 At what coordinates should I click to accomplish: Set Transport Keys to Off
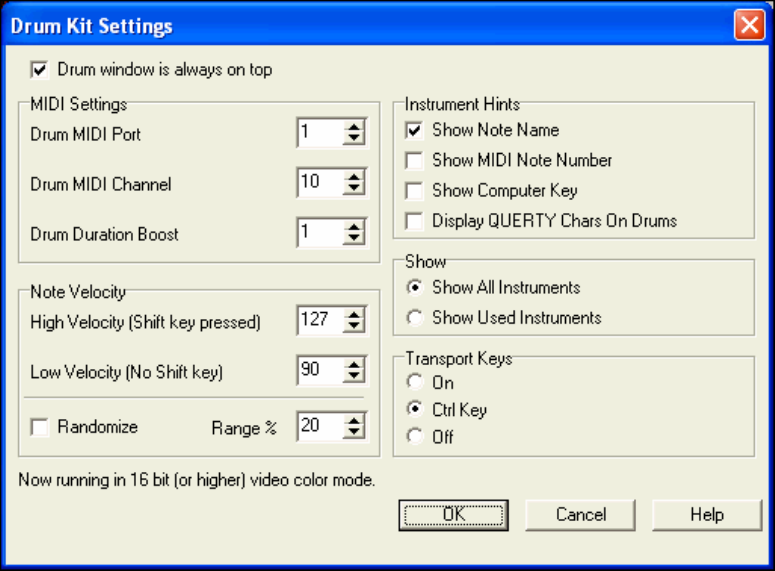pos(413,437)
